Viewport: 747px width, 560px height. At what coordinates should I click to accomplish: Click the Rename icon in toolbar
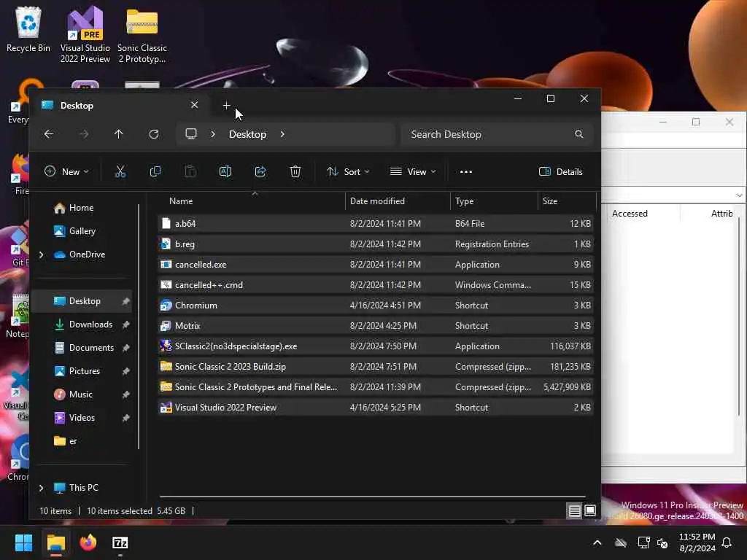[x=225, y=171]
